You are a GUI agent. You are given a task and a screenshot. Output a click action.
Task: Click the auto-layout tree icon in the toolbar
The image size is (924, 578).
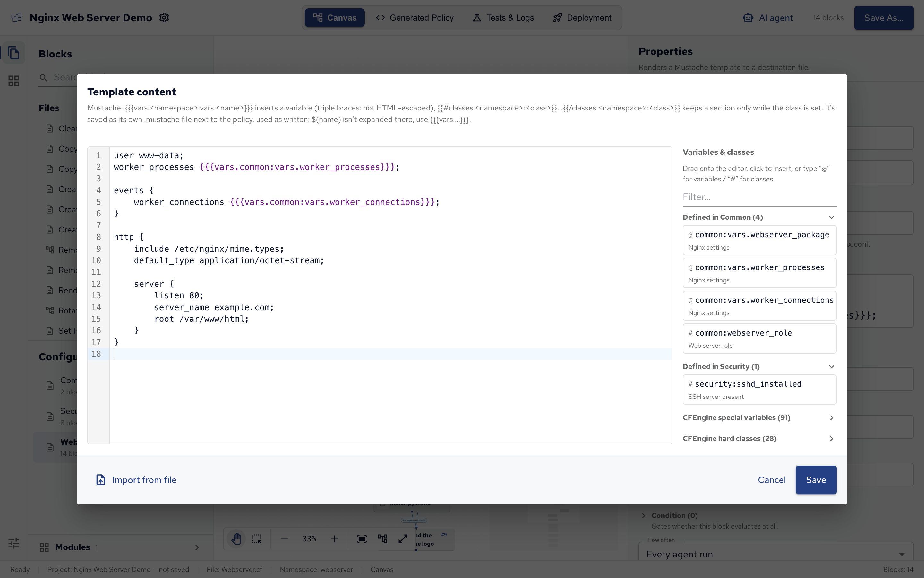382,539
